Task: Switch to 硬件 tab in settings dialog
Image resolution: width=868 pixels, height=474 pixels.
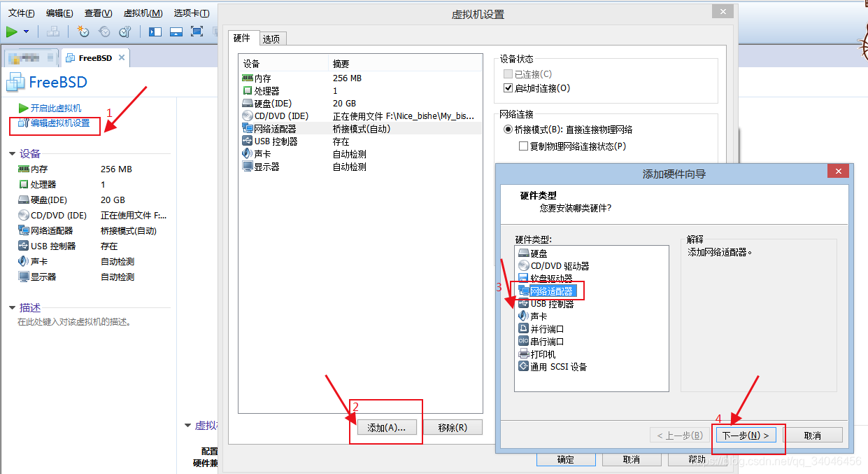Action: coord(242,38)
